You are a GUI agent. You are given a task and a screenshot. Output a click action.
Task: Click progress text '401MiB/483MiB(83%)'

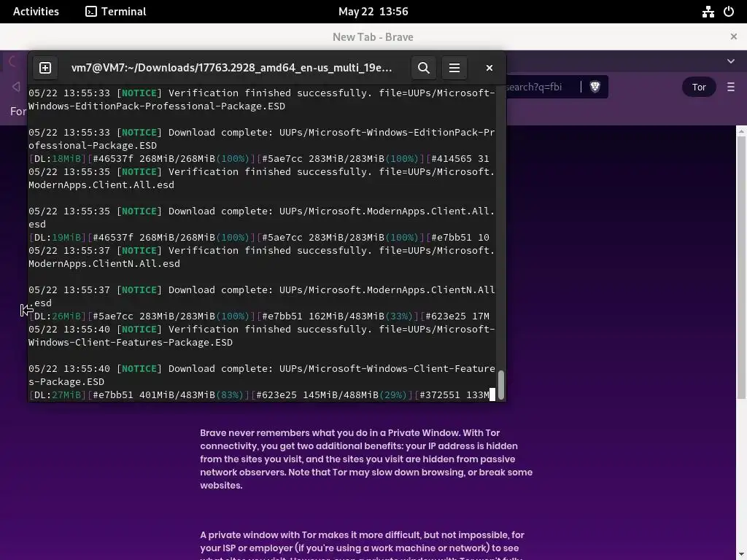[191, 394]
